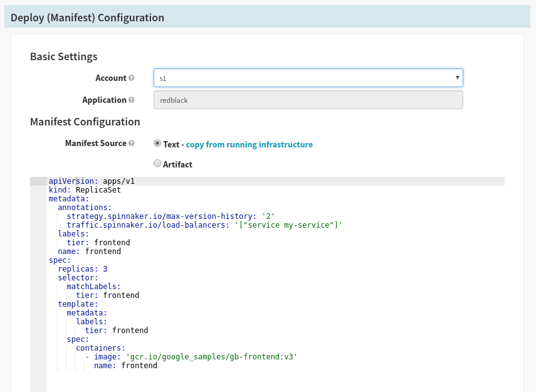Click the Manifest Configuration section heading
The image size is (536, 392).
click(x=85, y=122)
